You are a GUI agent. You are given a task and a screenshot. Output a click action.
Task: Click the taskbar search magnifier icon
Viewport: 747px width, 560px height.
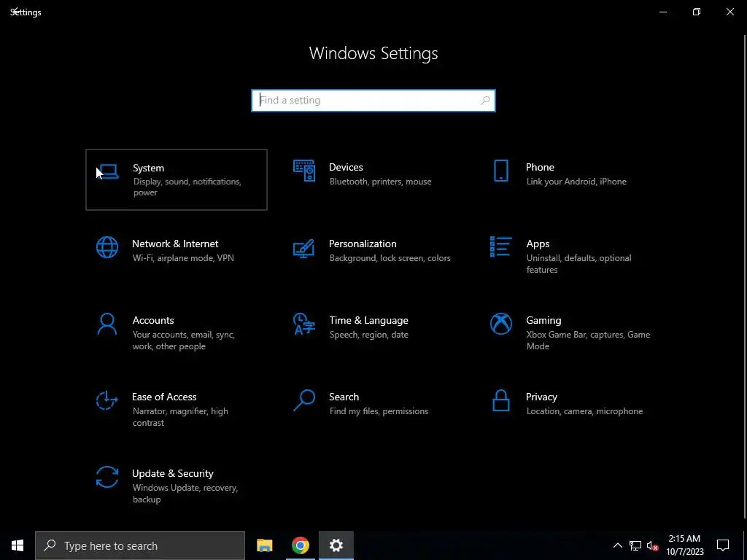50,545
